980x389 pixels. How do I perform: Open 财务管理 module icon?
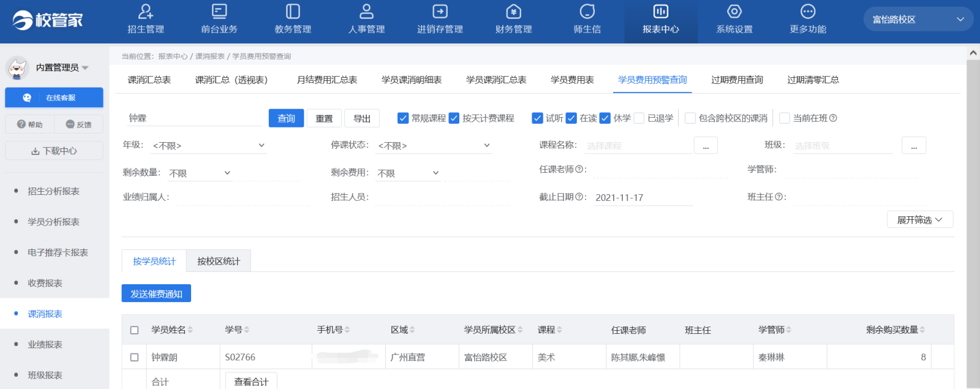point(513,12)
